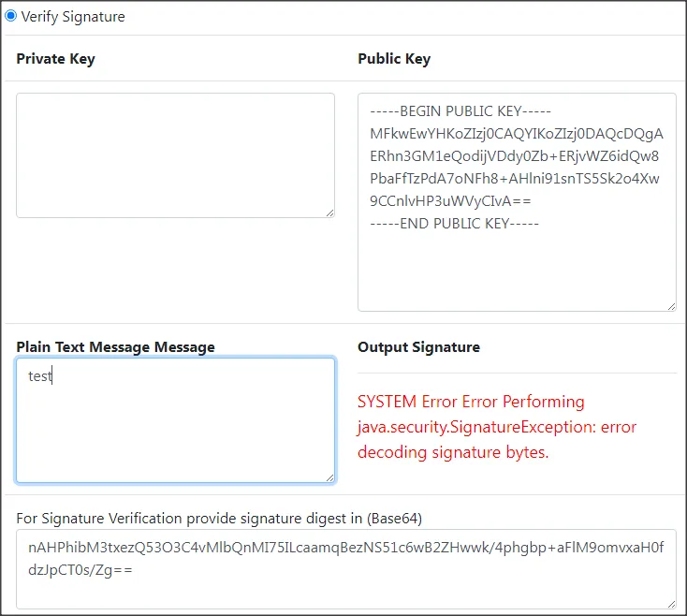The image size is (687, 616).
Task: Grab the plain text message resize handle
Action: tap(329, 477)
